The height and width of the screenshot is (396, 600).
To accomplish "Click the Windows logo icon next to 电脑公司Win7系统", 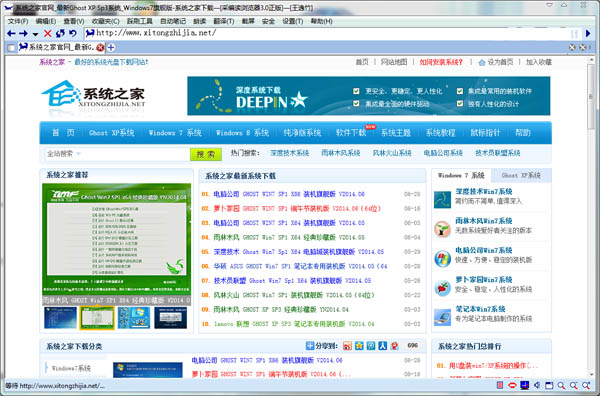I will pyautogui.click(x=442, y=258).
